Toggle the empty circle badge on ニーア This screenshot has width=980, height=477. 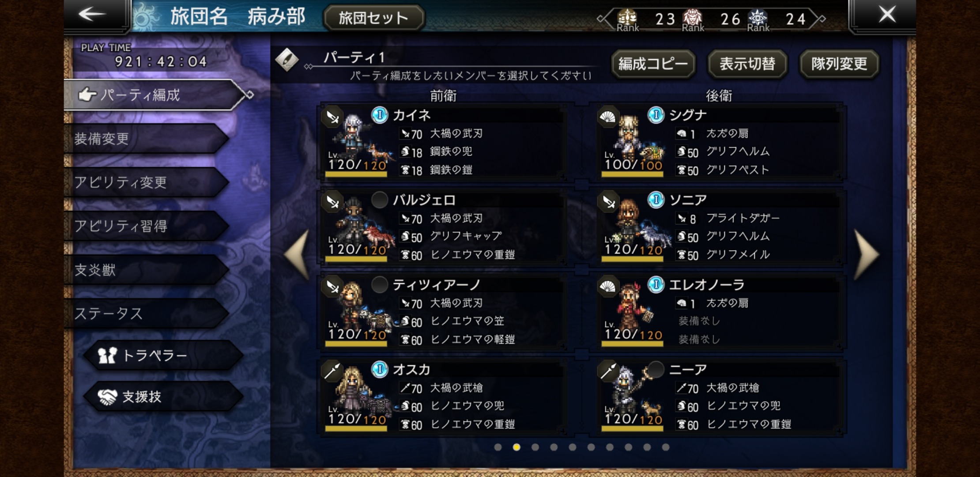pyautogui.click(x=656, y=369)
